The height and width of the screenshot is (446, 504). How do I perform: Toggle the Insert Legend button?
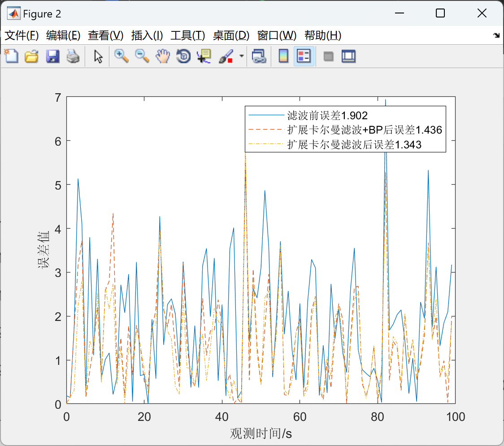304,56
